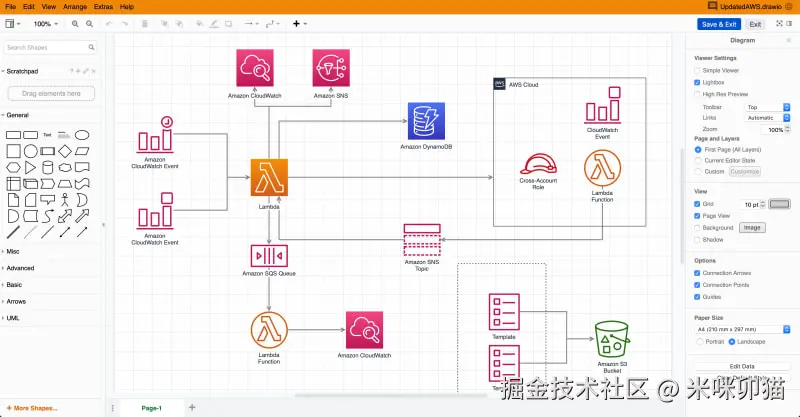Open the View menu
The width and height of the screenshot is (800, 417).
tap(48, 7)
